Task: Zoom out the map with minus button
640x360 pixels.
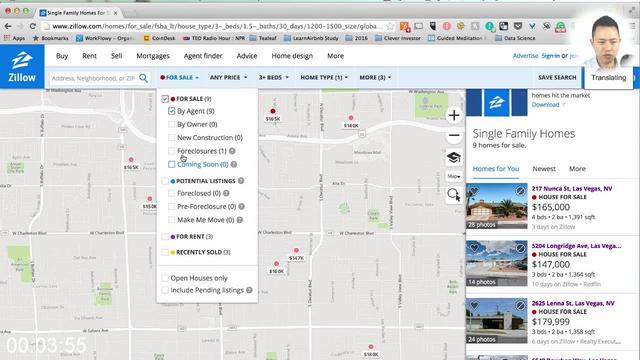Action: tap(454, 136)
